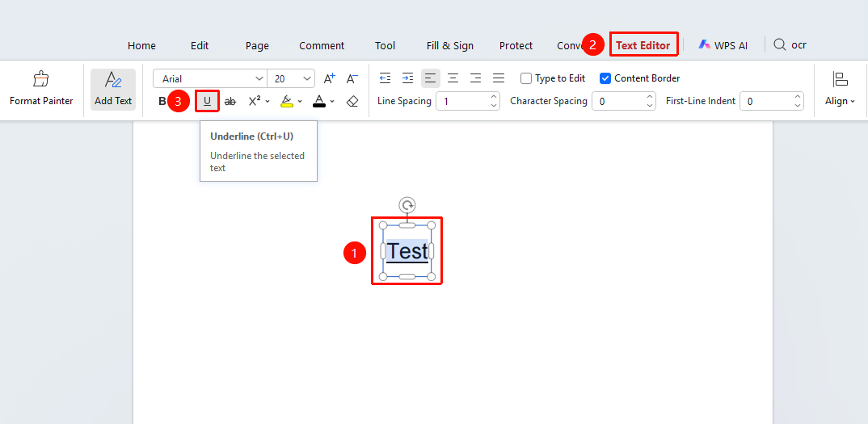
Task: Open the Comment tab
Action: (322, 46)
